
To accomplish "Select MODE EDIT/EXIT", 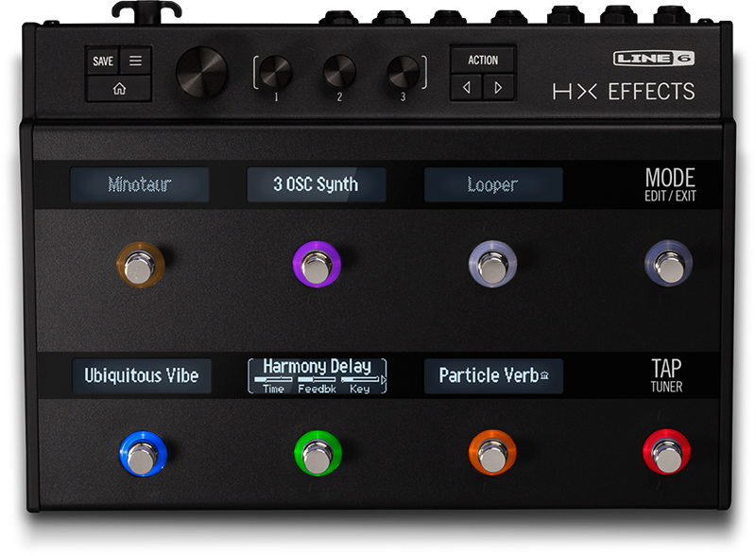I will pos(669,185).
